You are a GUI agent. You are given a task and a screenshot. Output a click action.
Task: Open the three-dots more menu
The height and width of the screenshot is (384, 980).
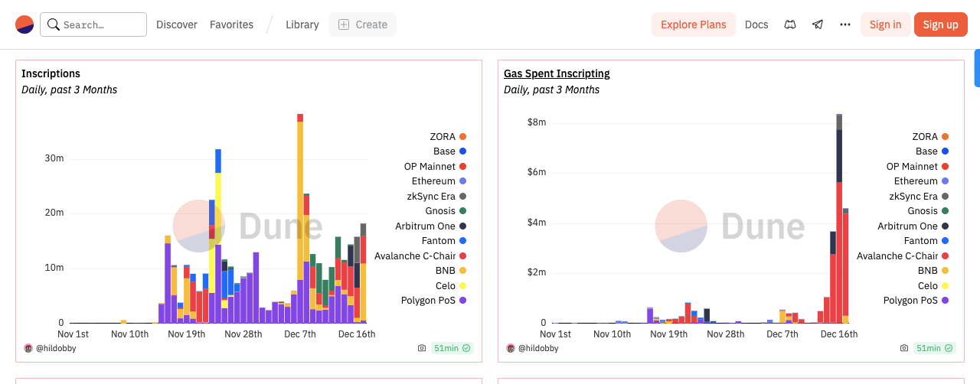[x=845, y=24]
